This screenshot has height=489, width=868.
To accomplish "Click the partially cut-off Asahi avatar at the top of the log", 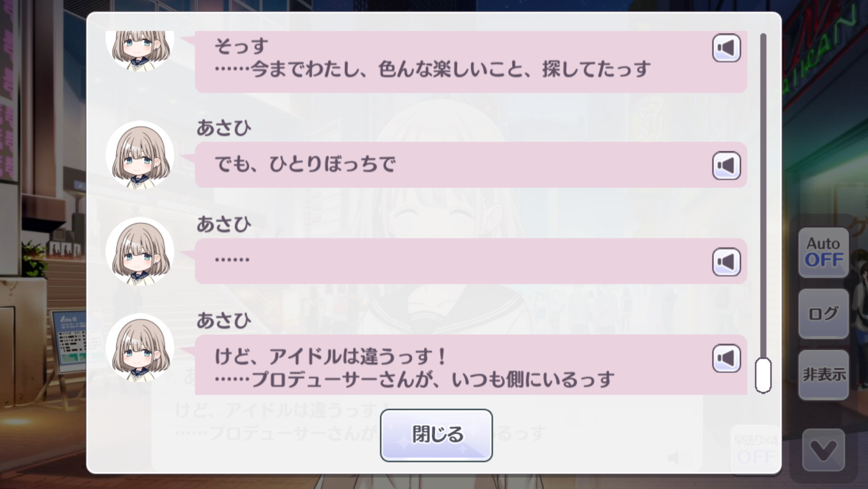I will (x=140, y=50).
